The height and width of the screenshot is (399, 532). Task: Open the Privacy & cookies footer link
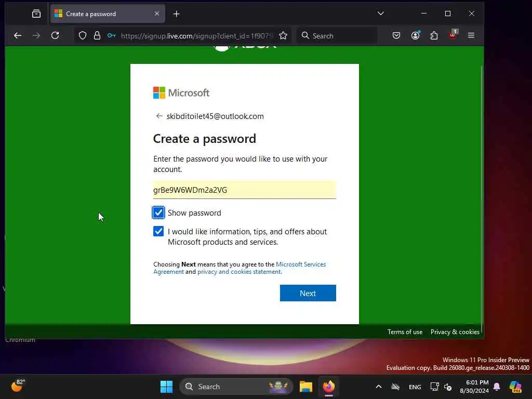coord(455,332)
